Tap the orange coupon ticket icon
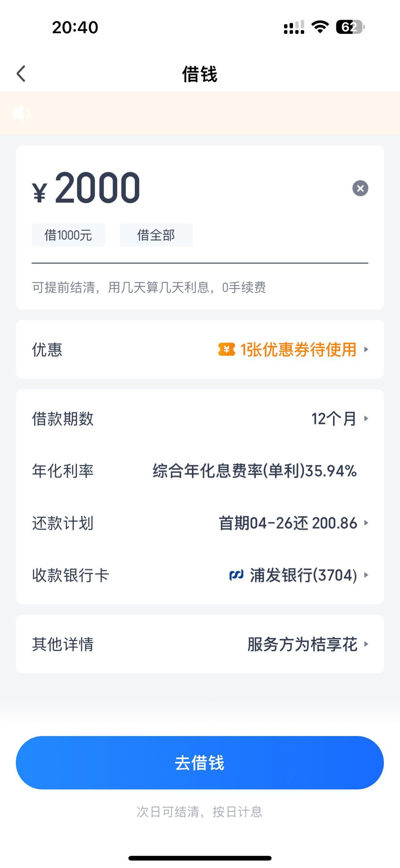The image size is (400, 868). pos(227,350)
